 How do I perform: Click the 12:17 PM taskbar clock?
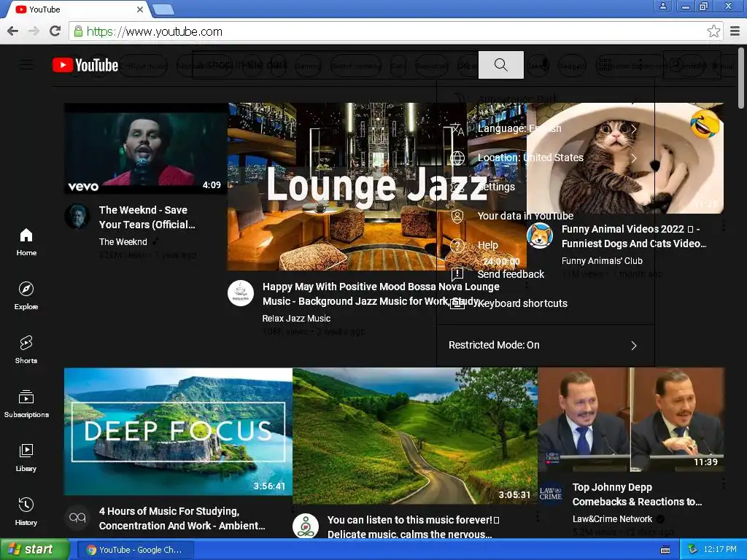click(x=720, y=550)
